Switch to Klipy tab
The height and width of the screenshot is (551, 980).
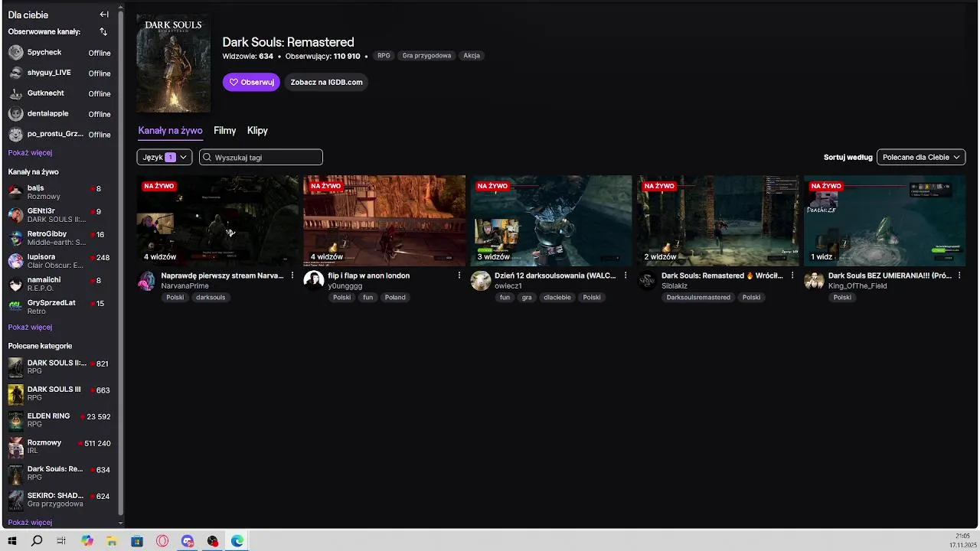click(257, 131)
